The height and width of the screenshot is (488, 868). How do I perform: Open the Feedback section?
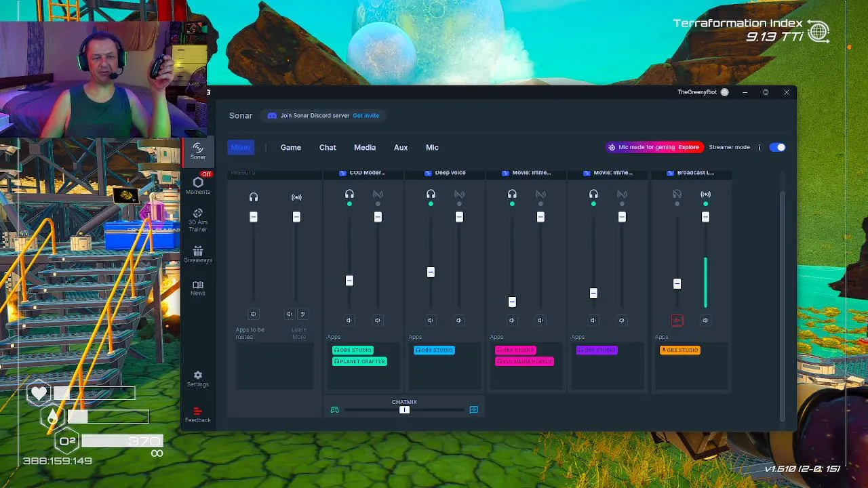197,415
